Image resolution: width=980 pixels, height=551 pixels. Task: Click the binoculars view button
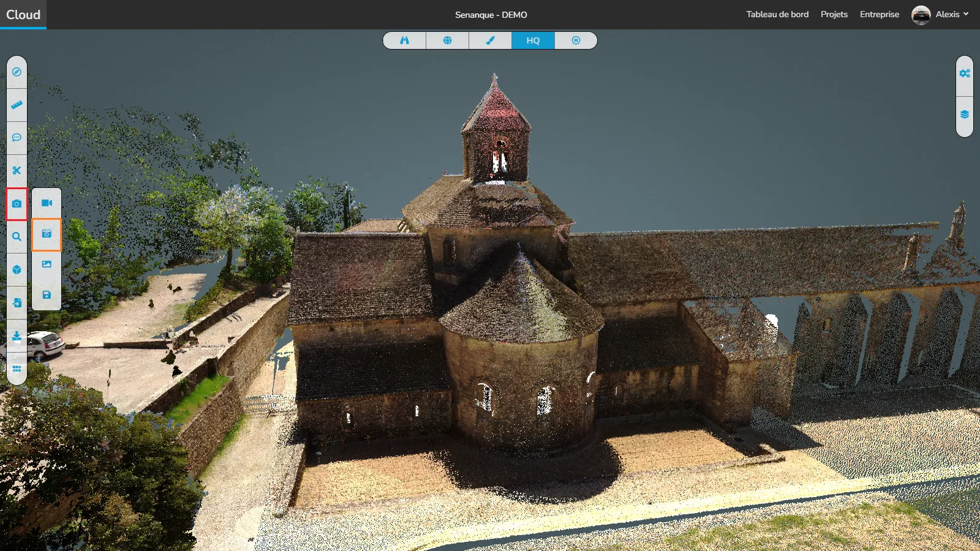coord(404,40)
